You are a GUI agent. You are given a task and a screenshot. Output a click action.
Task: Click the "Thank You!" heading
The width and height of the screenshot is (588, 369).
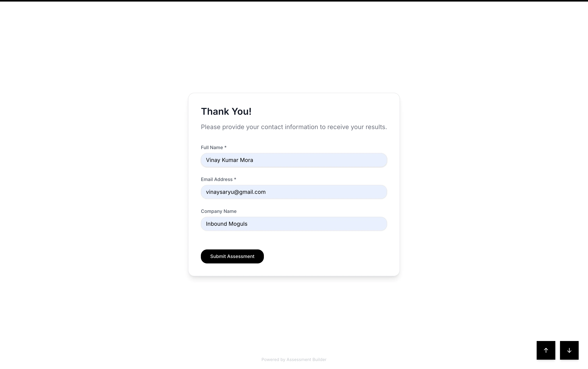(x=226, y=112)
